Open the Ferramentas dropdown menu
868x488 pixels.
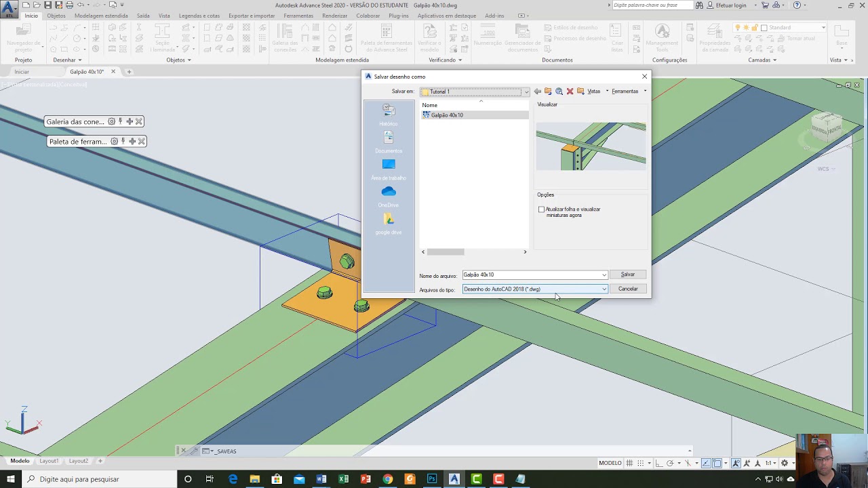[628, 91]
